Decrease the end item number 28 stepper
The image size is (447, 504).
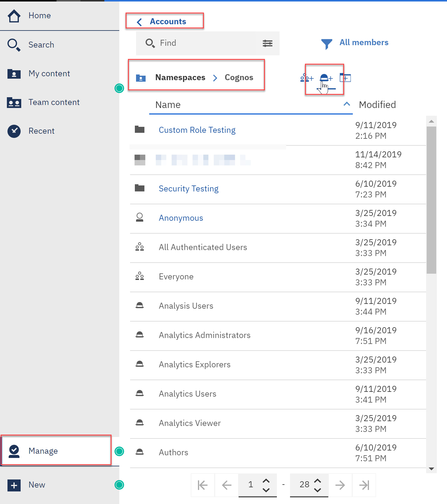[x=318, y=490]
